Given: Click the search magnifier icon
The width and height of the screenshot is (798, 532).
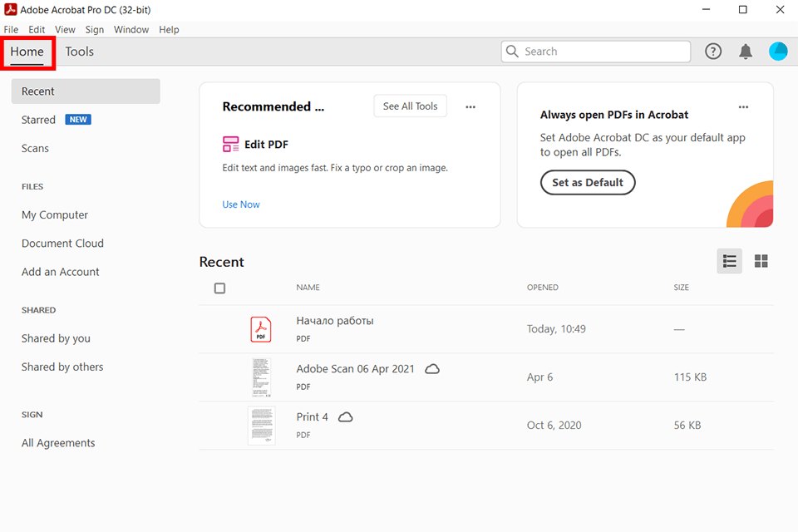Looking at the screenshot, I should (x=511, y=51).
